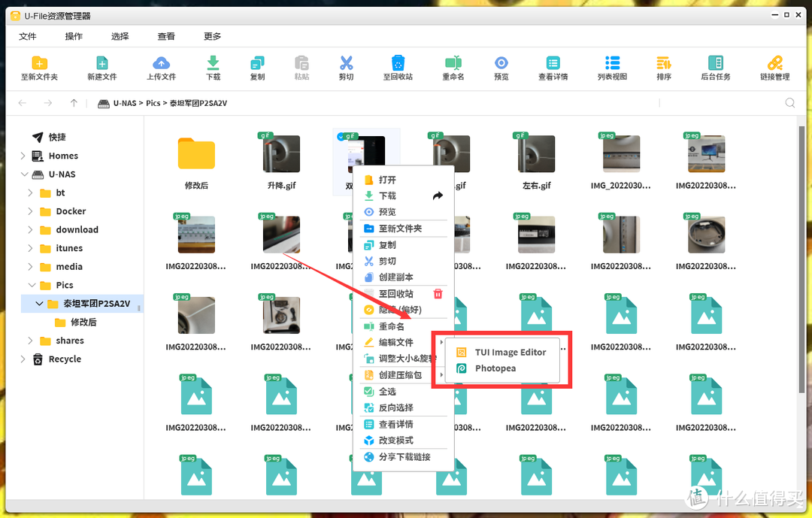This screenshot has width=812, height=518.
Task: Select the 剪切 cut toolbar icon
Action: [346, 68]
